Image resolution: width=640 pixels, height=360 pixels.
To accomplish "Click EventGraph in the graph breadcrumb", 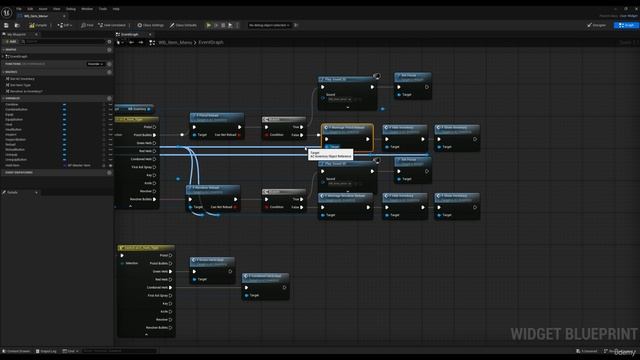I will click(x=211, y=42).
